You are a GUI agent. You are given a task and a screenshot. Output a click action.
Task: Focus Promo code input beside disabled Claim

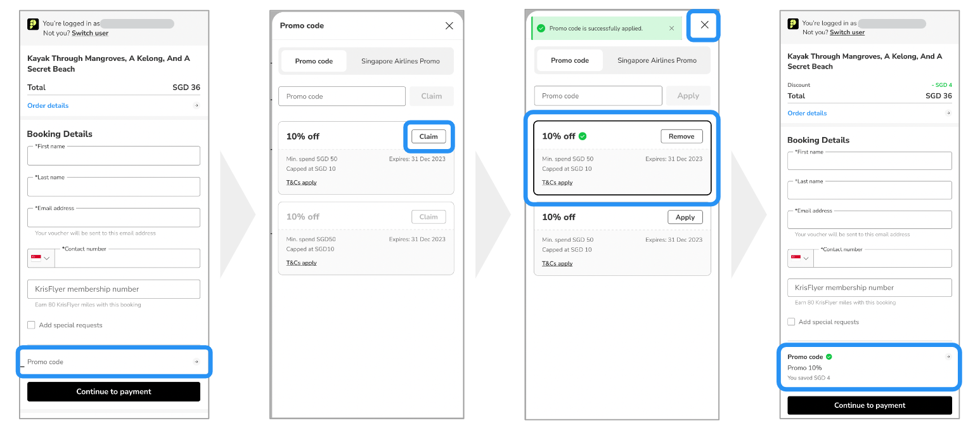[342, 96]
